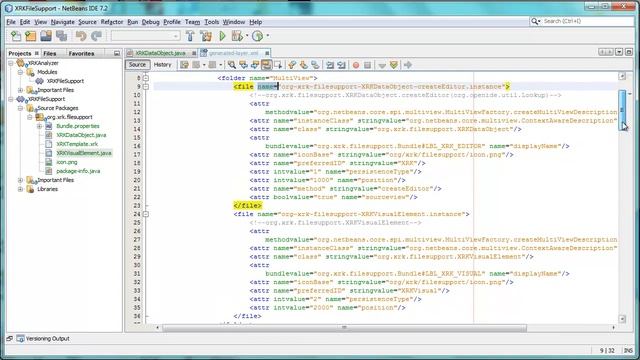Screen dimensions: 640x360
Task: Toggle Highlight Search in editor toolbar
Action: (x=267, y=65)
